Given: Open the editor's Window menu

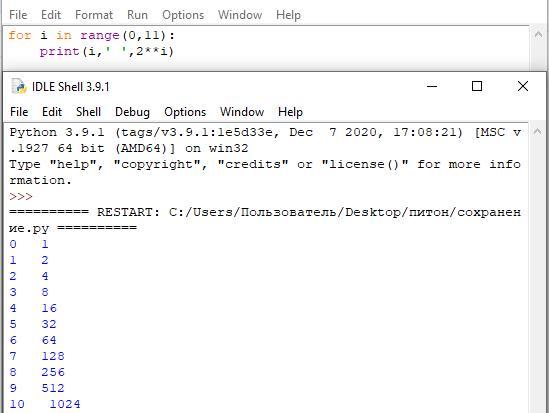Looking at the screenshot, I should pos(240,15).
